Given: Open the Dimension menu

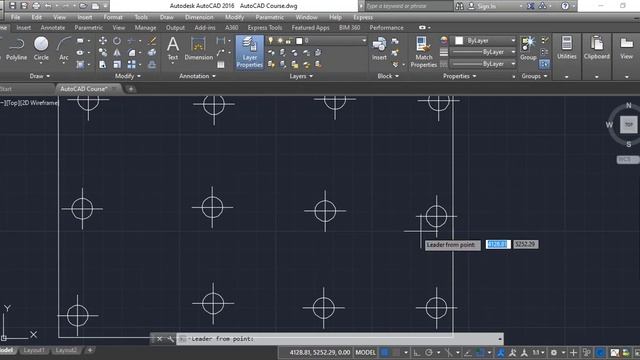Looking at the screenshot, I should [199, 17].
